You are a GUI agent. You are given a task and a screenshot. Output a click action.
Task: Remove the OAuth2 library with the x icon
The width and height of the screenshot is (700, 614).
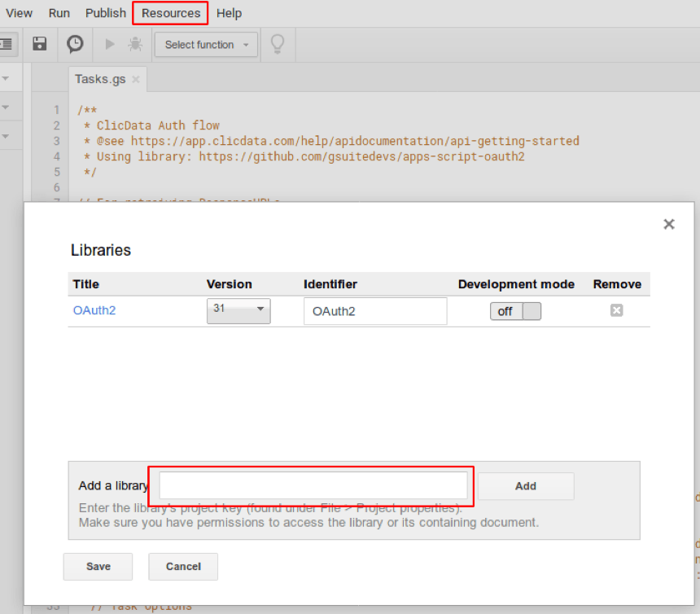(x=616, y=310)
